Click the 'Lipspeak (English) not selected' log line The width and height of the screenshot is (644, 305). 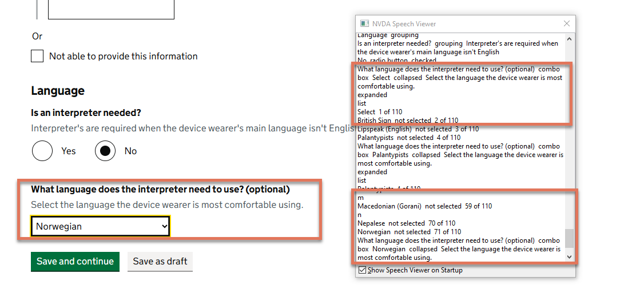pos(409,129)
